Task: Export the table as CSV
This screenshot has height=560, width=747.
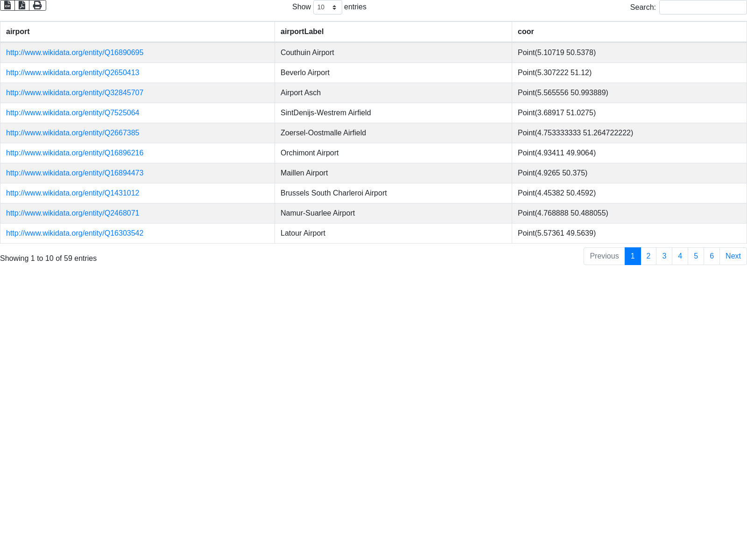Action: 7,5
